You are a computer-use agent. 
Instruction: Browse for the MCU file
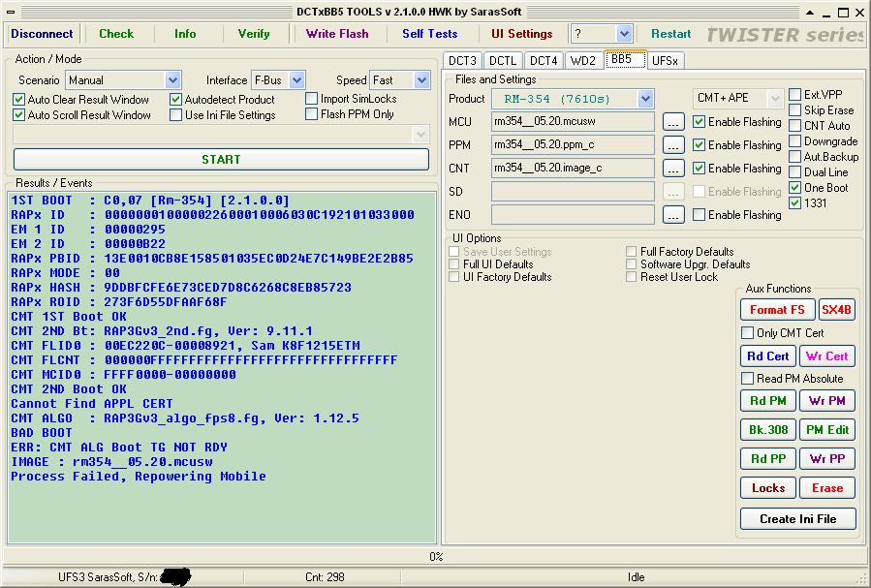click(x=673, y=122)
